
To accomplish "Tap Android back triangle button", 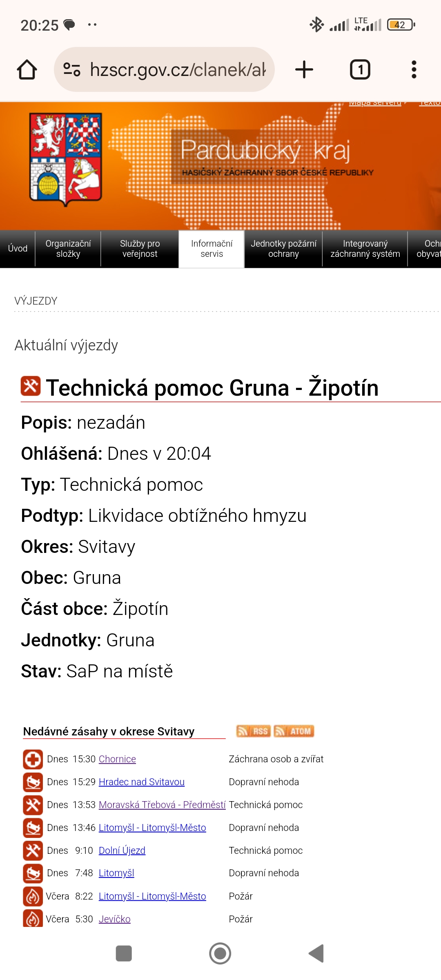I will (x=316, y=953).
